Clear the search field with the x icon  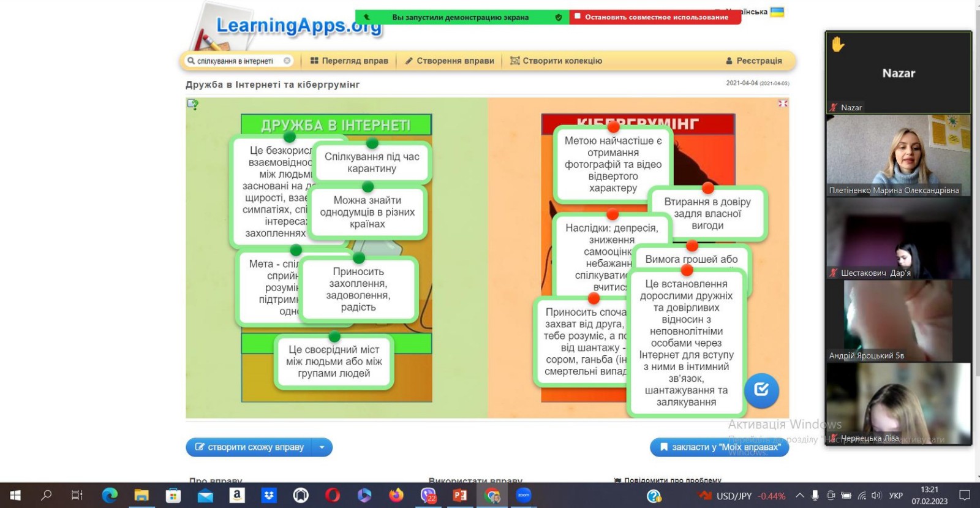287,61
